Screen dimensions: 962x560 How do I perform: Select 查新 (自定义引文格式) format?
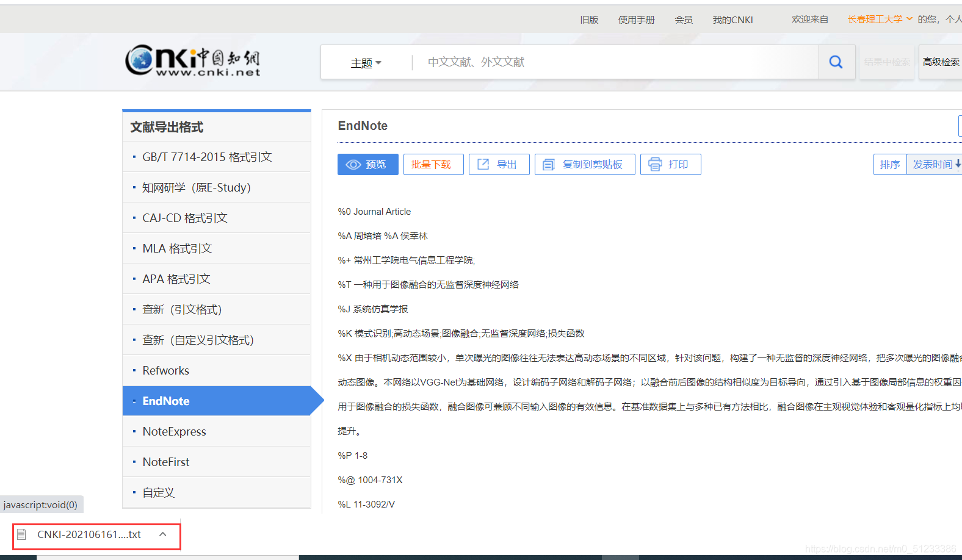click(217, 340)
